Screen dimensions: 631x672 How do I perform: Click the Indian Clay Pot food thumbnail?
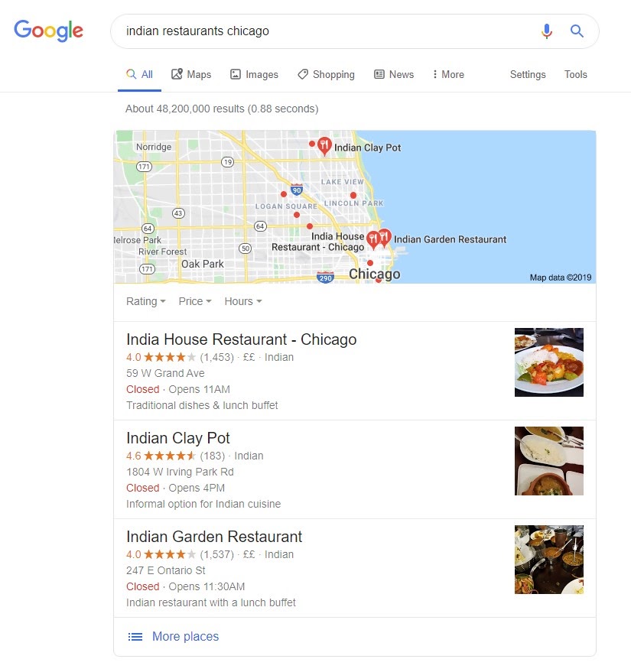[x=548, y=461]
